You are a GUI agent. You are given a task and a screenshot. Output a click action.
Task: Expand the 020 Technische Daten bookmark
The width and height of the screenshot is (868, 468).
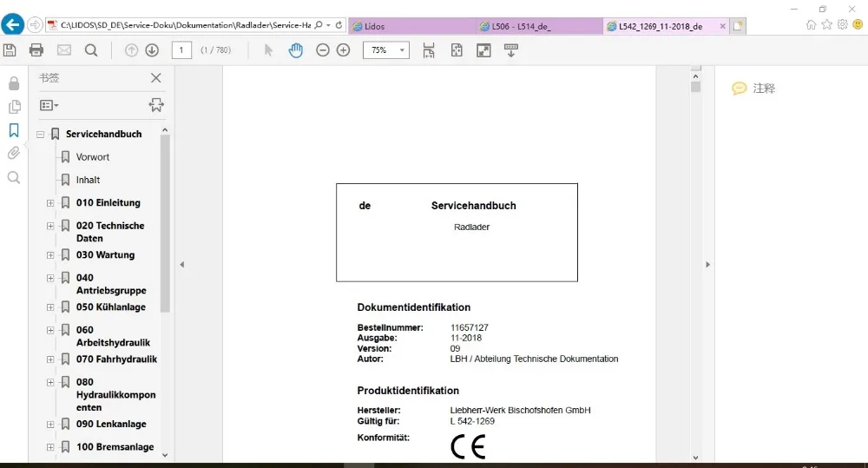pos(50,226)
